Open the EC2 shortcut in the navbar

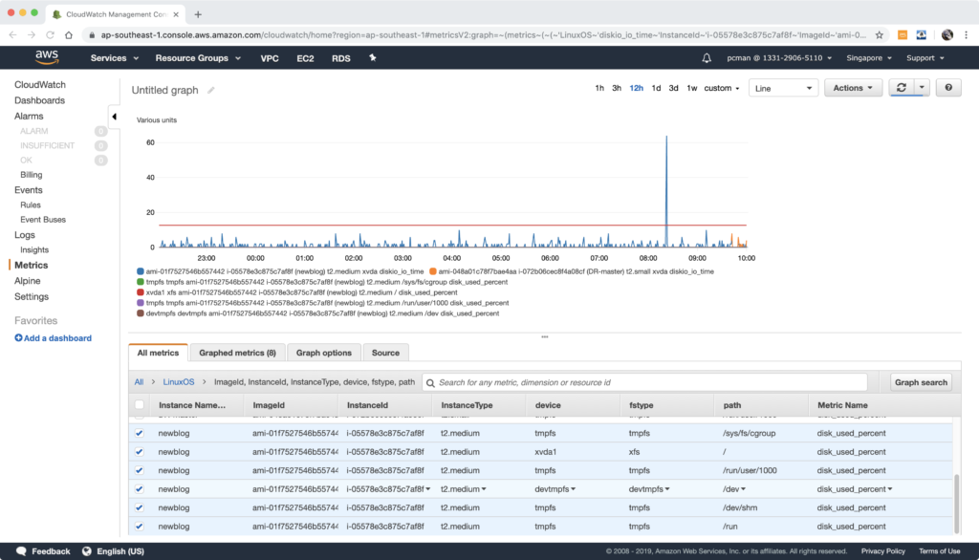tap(305, 58)
